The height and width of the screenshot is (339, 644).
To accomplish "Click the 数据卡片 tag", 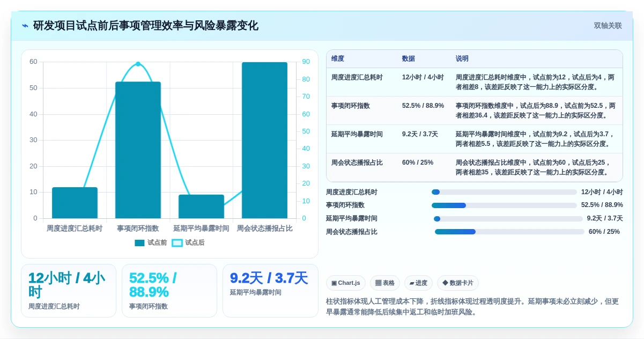I will click(x=458, y=283).
